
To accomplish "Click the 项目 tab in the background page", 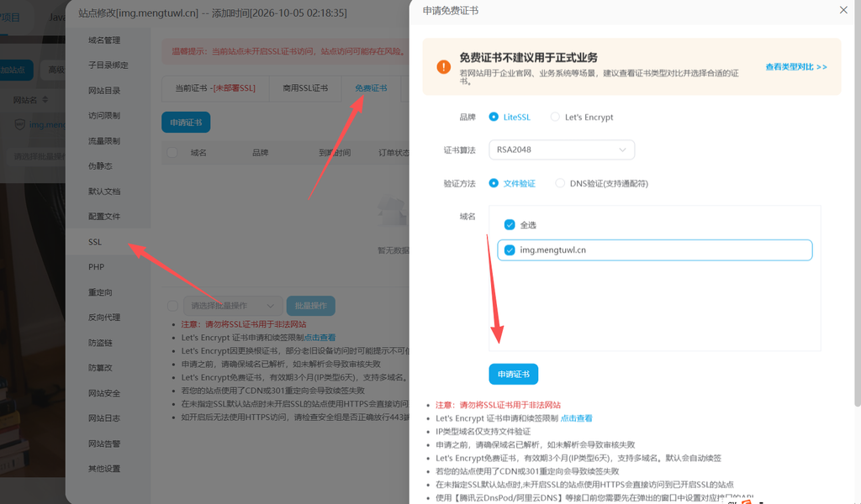I will tap(10, 18).
